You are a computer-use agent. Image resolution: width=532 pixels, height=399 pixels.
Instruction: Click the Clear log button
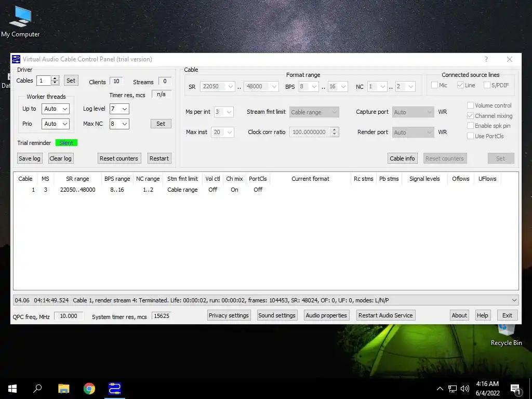[x=60, y=158]
